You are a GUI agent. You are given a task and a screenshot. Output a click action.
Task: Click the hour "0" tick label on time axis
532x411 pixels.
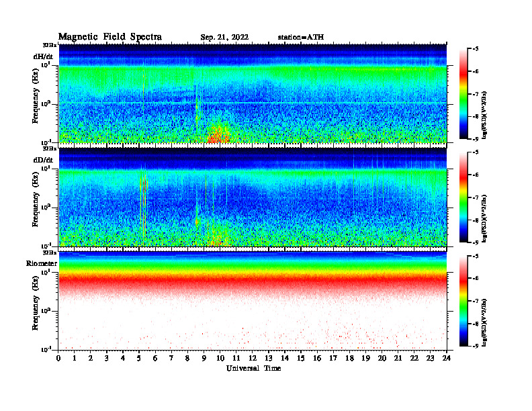point(58,359)
